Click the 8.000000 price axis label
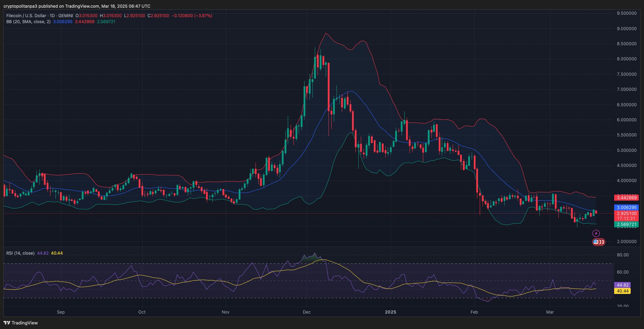This screenshot has width=644, height=329. [x=627, y=59]
